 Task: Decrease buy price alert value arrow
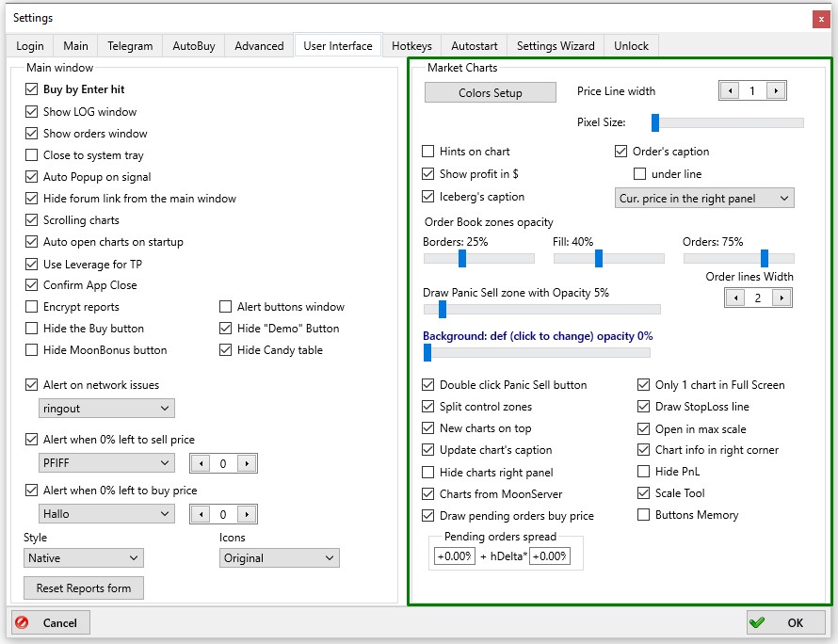pyautogui.click(x=201, y=514)
